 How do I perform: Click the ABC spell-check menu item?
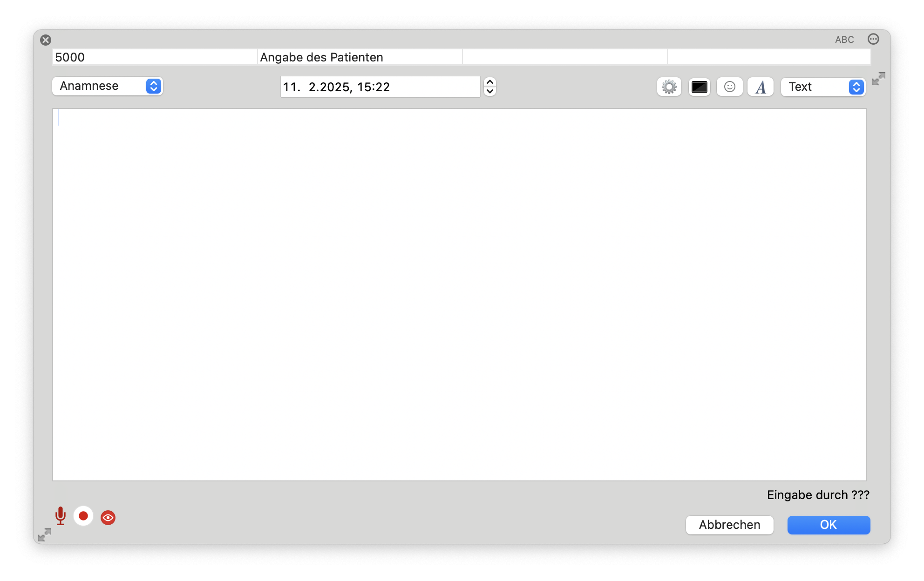(x=844, y=39)
